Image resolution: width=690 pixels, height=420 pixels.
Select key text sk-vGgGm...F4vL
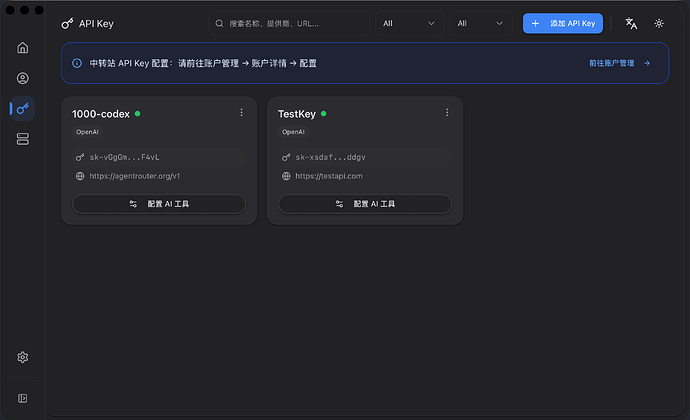point(125,157)
